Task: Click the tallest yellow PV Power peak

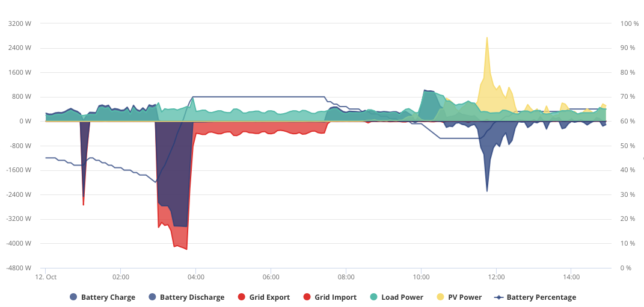Action: (486, 38)
